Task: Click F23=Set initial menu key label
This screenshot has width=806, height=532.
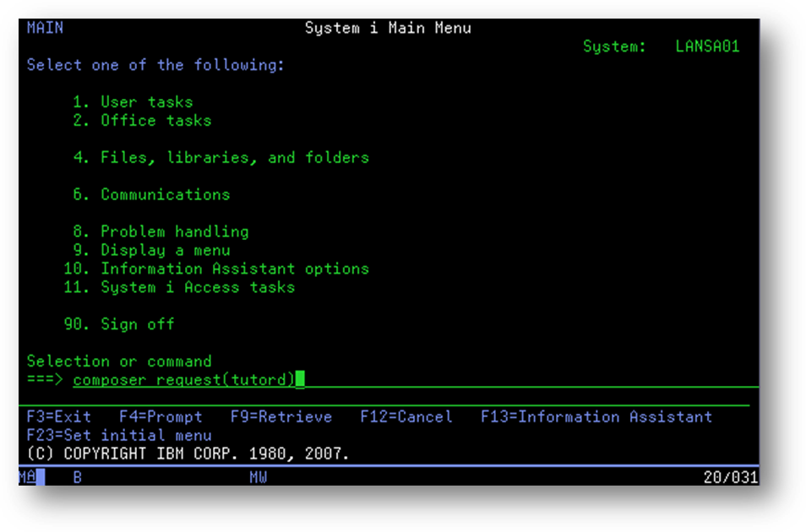Action: [119, 436]
